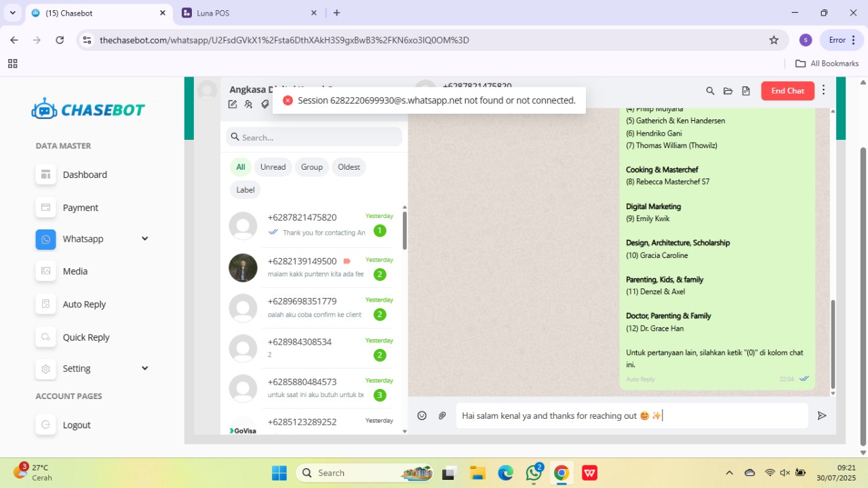
Task: Click the search icon in chat header
Action: tap(710, 91)
